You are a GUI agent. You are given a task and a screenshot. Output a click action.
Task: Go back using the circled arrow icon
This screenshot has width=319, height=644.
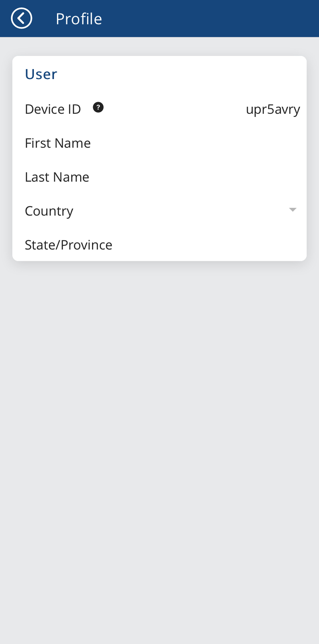[22, 18]
